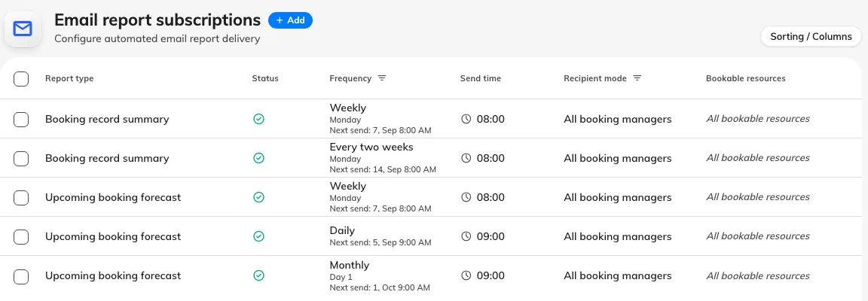Click 08:00 send time in the Every two weeks row
The width and height of the screenshot is (868, 301).
(491, 158)
